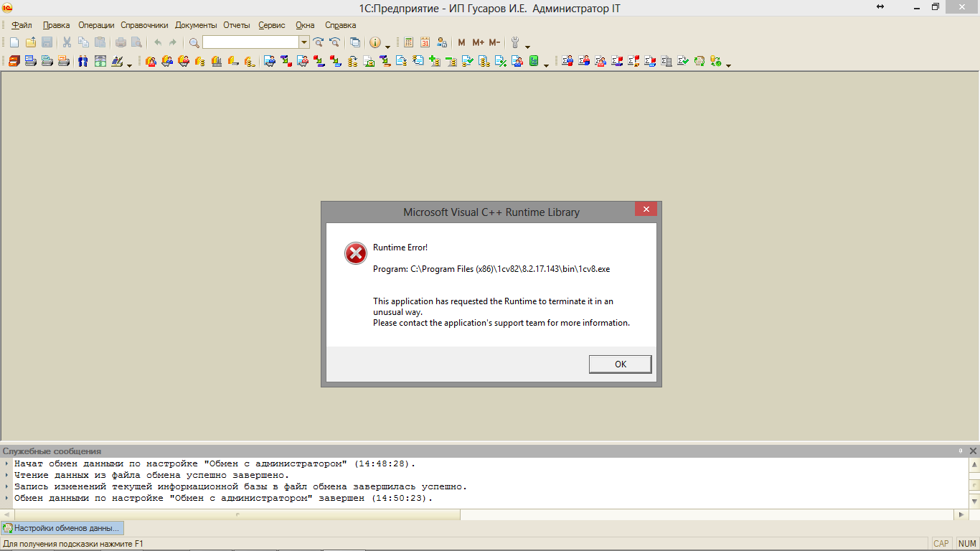Expand the arrow next to wrench icon

pos(527,47)
